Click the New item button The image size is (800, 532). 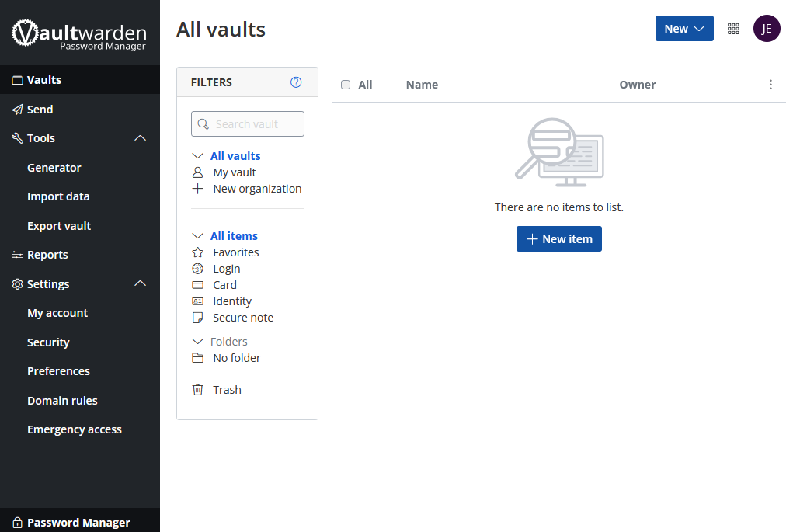point(559,239)
